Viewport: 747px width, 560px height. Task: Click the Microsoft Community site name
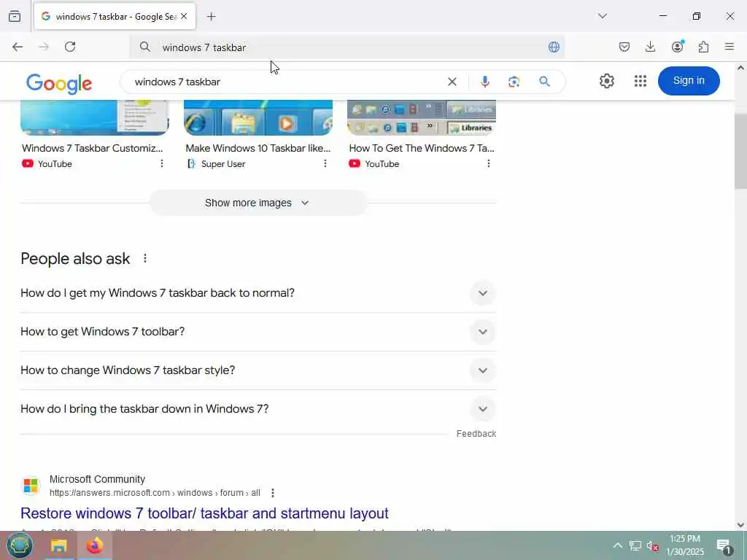(97, 479)
